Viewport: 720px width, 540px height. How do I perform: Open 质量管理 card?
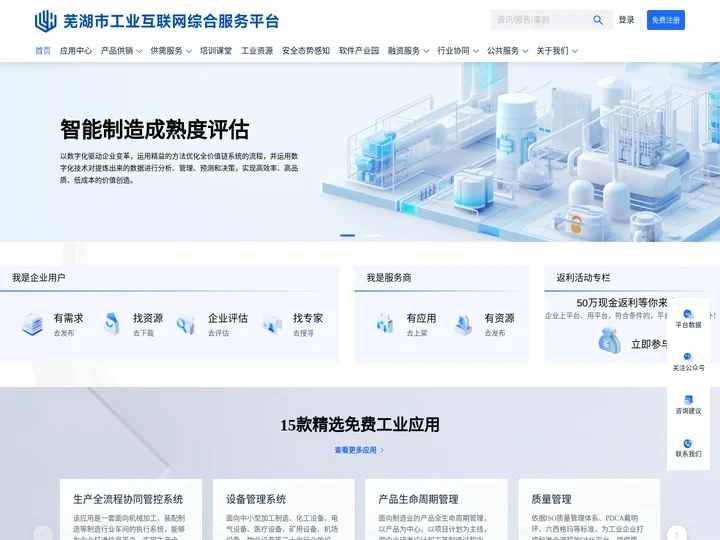[589, 510]
